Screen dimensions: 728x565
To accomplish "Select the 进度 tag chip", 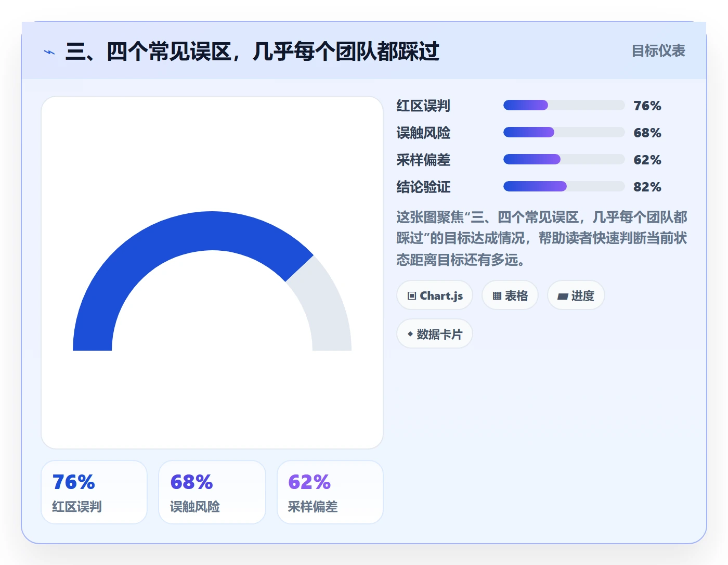I will pyautogui.click(x=576, y=296).
